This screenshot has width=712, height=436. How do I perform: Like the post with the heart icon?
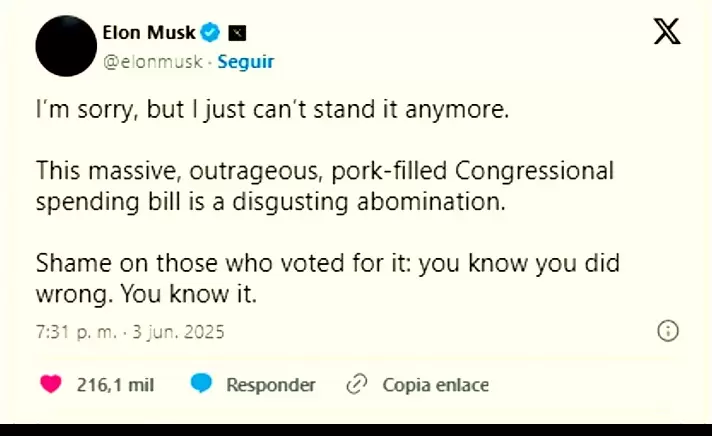click(x=51, y=384)
